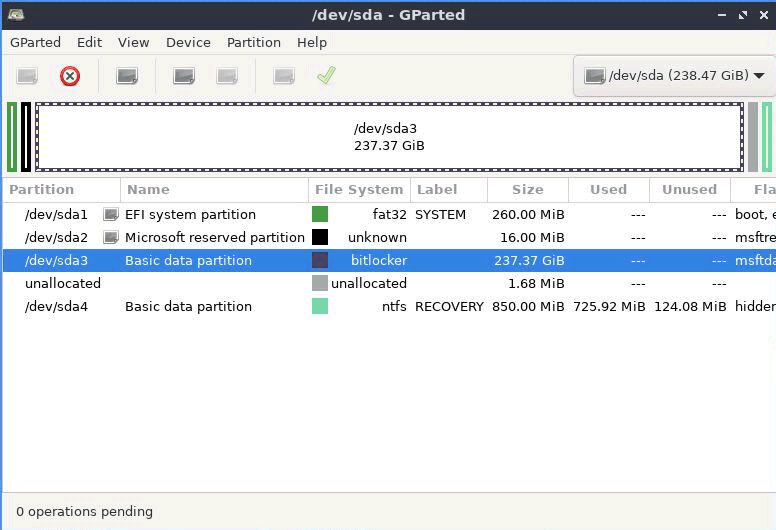Open the Device menu
The height and width of the screenshot is (530, 776).
189,43
